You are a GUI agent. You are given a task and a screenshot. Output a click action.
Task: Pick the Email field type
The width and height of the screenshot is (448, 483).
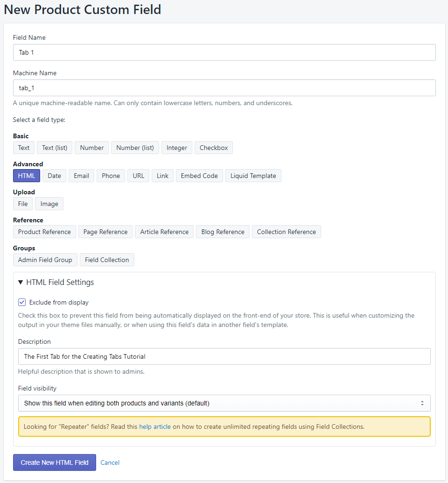81,176
